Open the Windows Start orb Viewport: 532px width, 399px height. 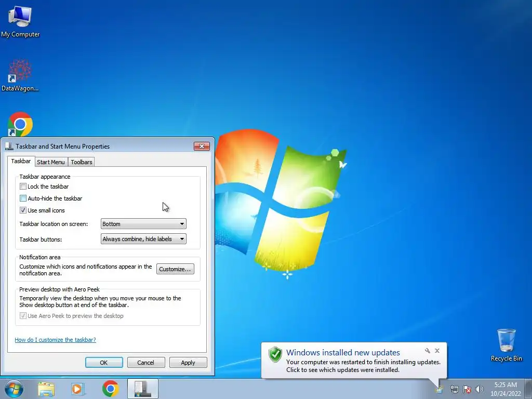click(14, 389)
